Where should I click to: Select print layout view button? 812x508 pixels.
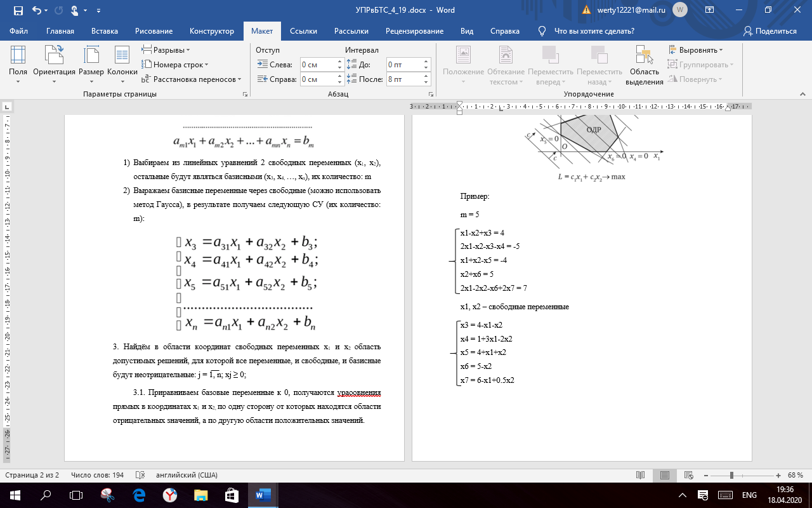coord(664,475)
